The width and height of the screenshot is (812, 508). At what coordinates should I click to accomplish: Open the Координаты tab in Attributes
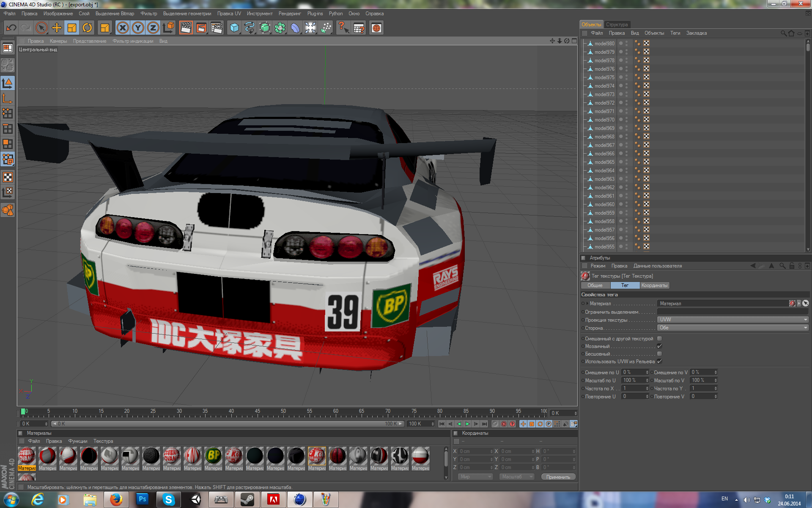tap(654, 285)
